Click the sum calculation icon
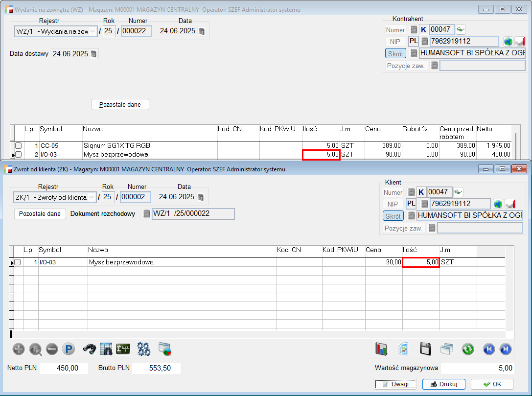 [x=123, y=349]
